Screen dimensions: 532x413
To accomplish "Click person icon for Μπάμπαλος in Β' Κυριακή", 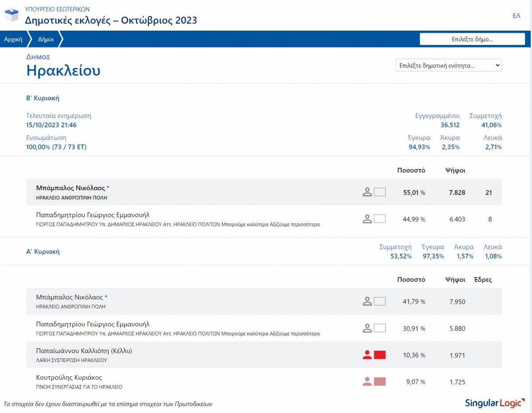I will tap(367, 192).
